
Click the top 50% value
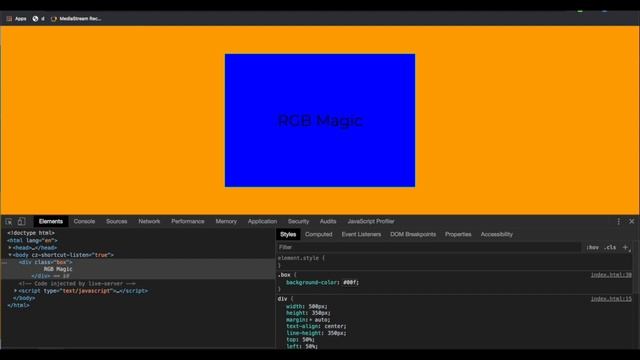[307, 340]
